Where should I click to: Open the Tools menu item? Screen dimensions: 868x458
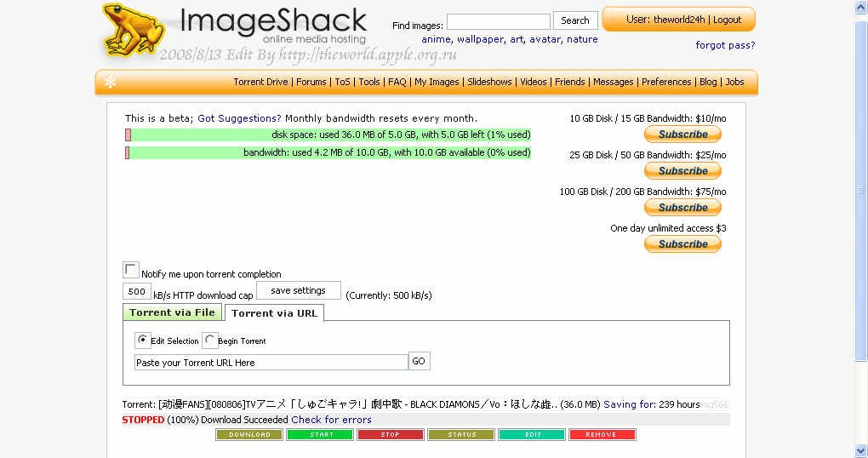pyautogui.click(x=369, y=82)
